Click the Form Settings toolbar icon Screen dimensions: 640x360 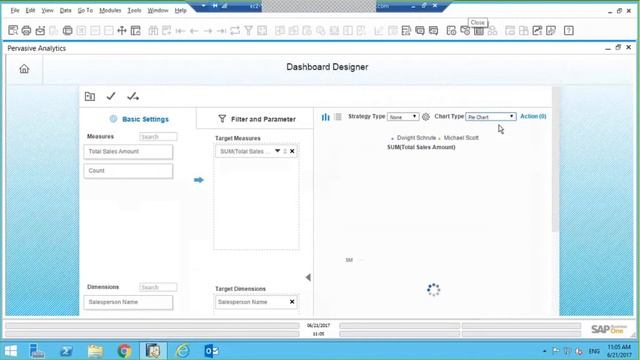136,30
